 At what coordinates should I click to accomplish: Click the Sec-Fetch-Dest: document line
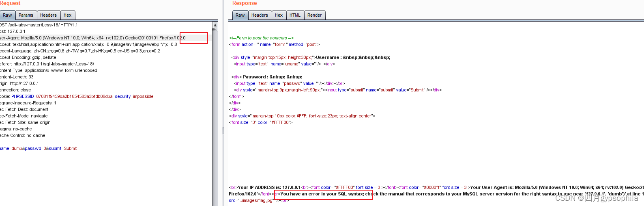tap(24, 109)
